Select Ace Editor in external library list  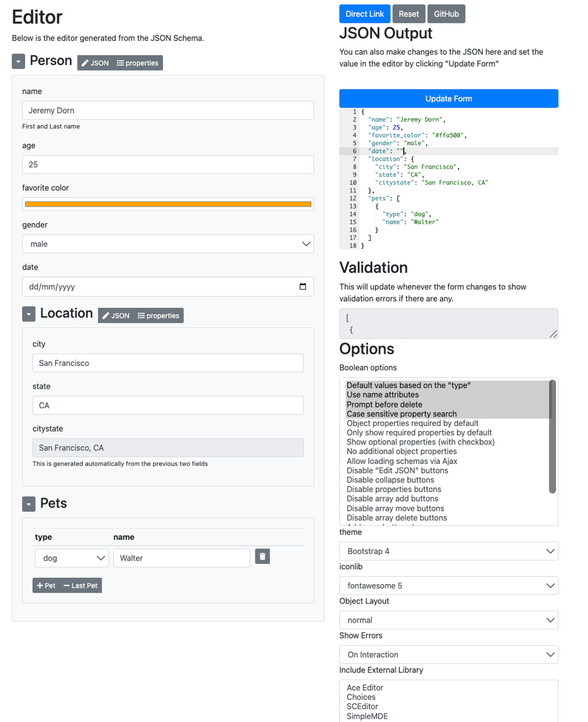tap(365, 688)
